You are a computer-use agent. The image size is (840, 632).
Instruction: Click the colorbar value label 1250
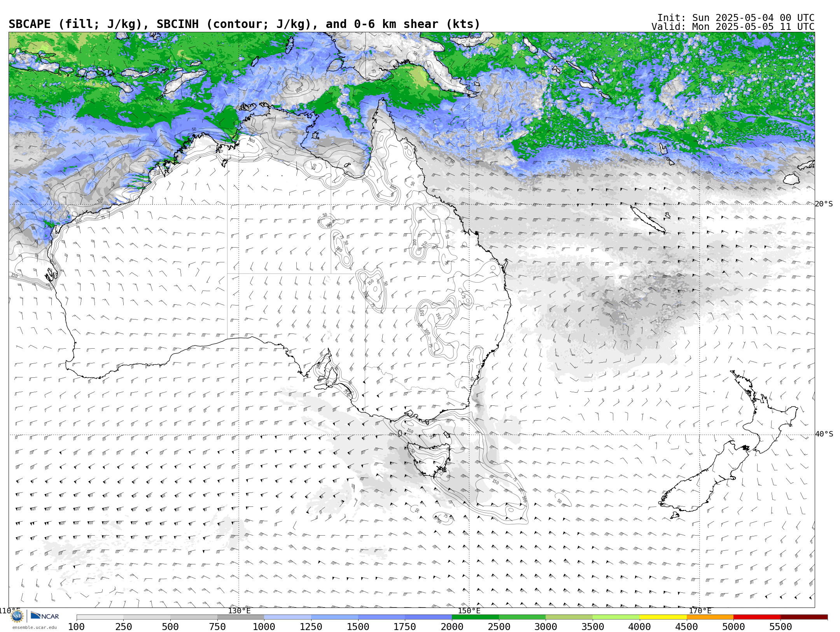(x=311, y=627)
